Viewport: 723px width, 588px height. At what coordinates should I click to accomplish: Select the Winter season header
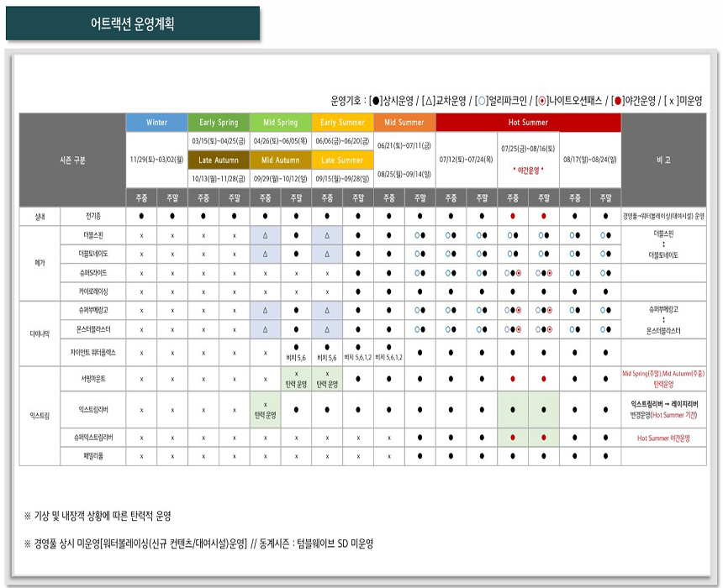[156, 123]
